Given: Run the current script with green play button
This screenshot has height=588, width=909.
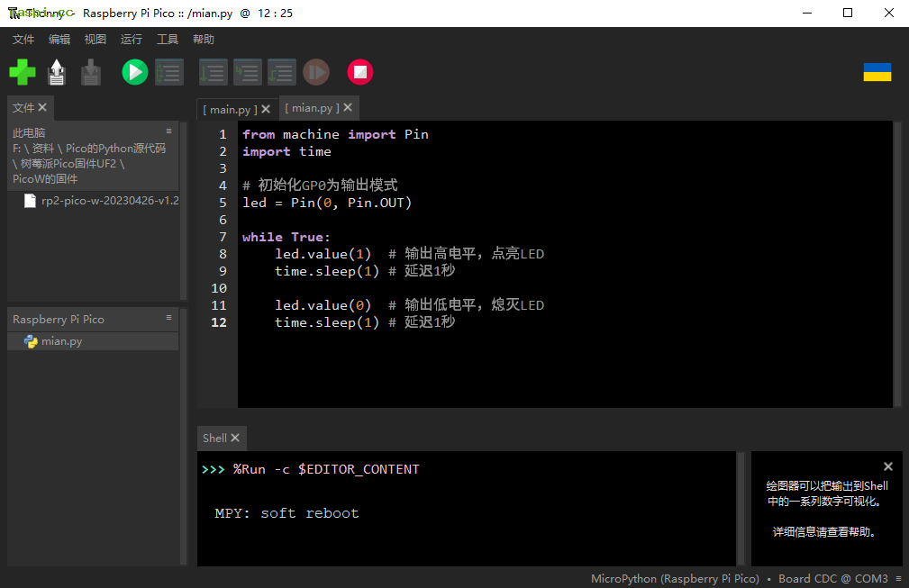Looking at the screenshot, I should (135, 72).
